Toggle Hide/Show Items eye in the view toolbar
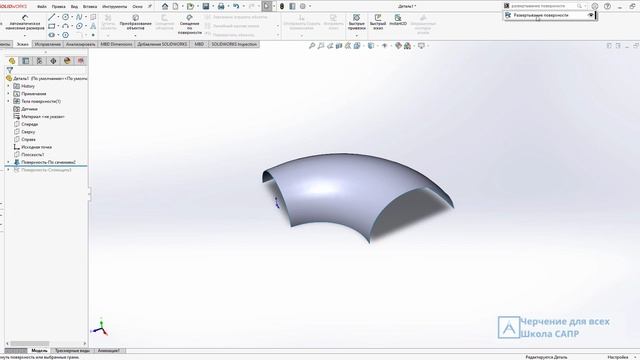 click(x=384, y=46)
